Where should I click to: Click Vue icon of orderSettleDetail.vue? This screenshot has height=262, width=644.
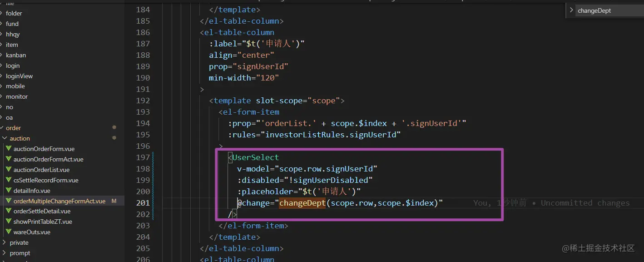(x=8, y=211)
